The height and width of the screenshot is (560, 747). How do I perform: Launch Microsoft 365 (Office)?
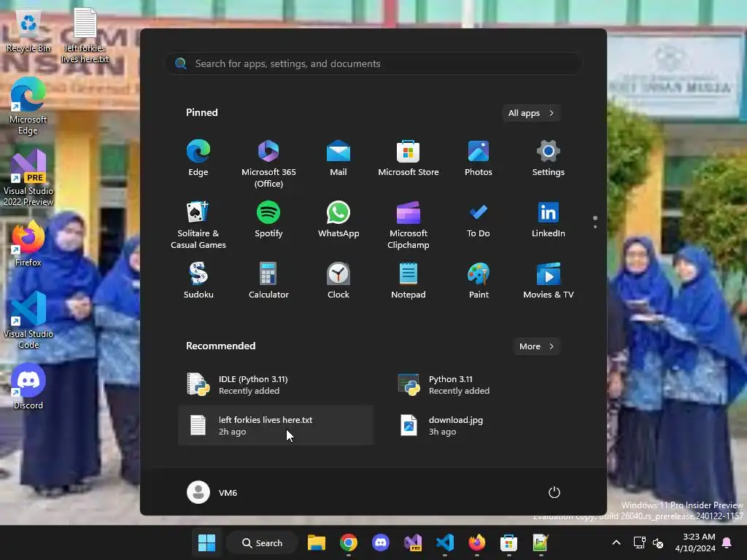coord(268,164)
